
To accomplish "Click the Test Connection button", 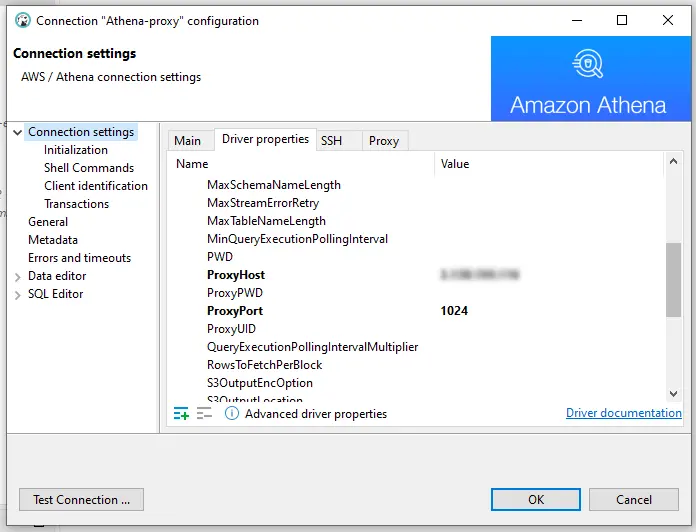I will [81, 500].
